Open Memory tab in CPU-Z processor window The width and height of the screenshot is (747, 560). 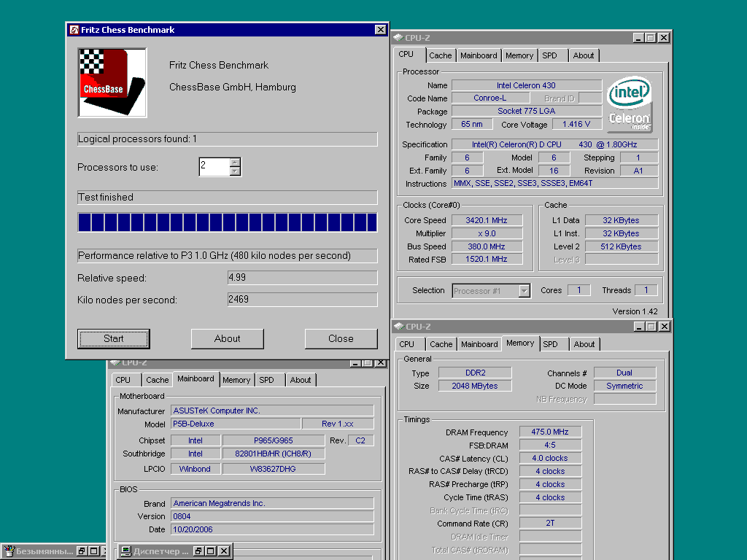[x=519, y=55]
